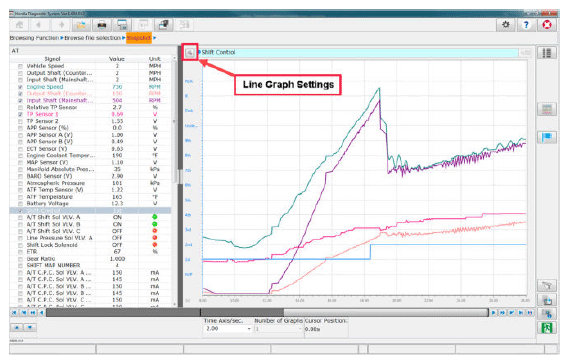Open the Time Axis/sec dropdown
569x364 pixels.
point(228,329)
